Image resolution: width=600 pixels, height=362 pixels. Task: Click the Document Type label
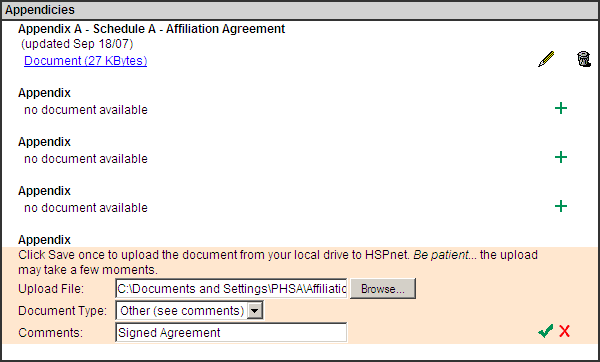tap(62, 311)
